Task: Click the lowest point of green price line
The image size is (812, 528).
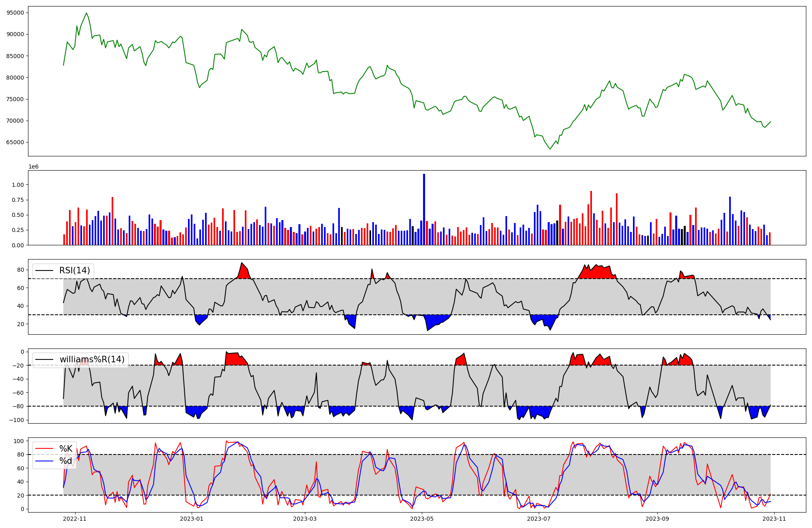Action: click(550, 149)
